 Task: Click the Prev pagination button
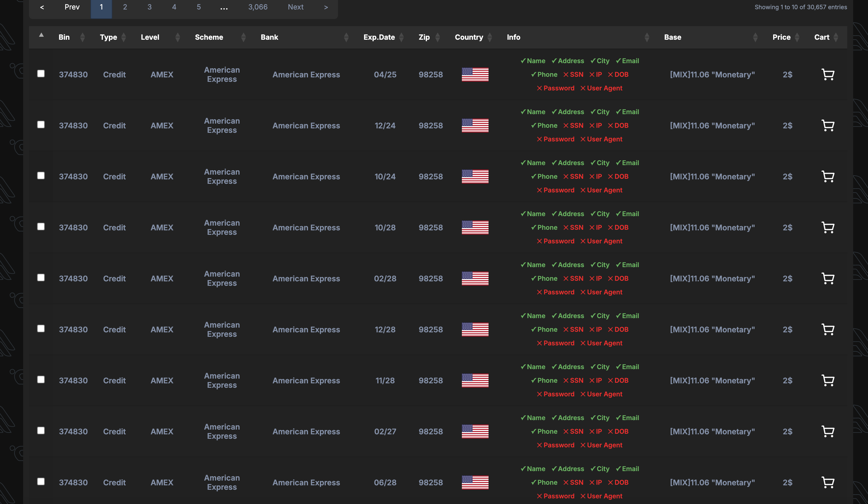coord(72,7)
